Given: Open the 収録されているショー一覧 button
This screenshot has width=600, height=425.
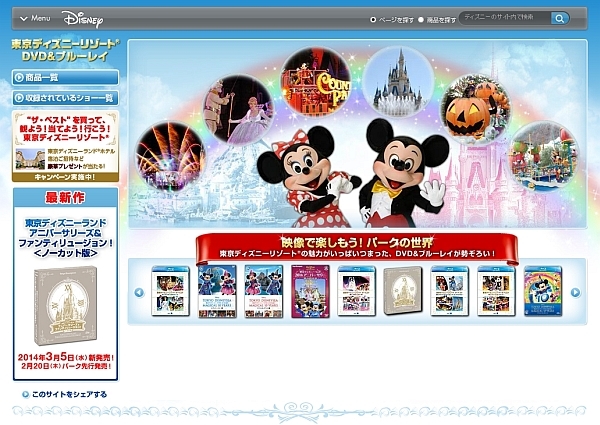Looking at the screenshot, I should (65, 98).
